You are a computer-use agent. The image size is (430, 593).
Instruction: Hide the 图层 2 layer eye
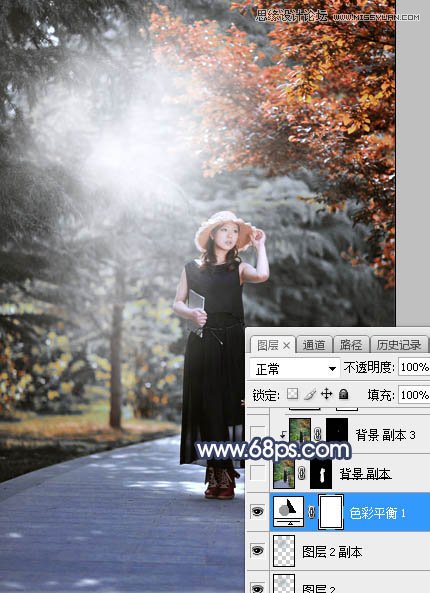pos(258,588)
